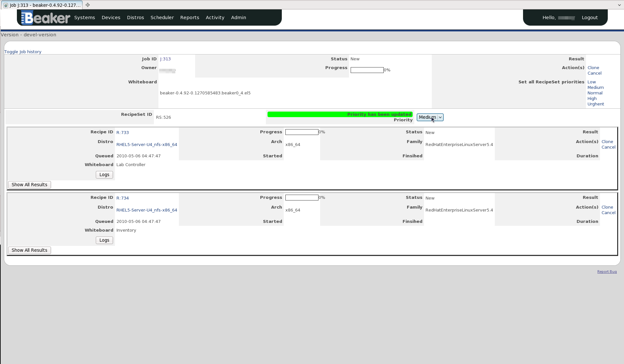
Task: Click 'Lab Controller' whiteboard text
Action: tap(131, 165)
